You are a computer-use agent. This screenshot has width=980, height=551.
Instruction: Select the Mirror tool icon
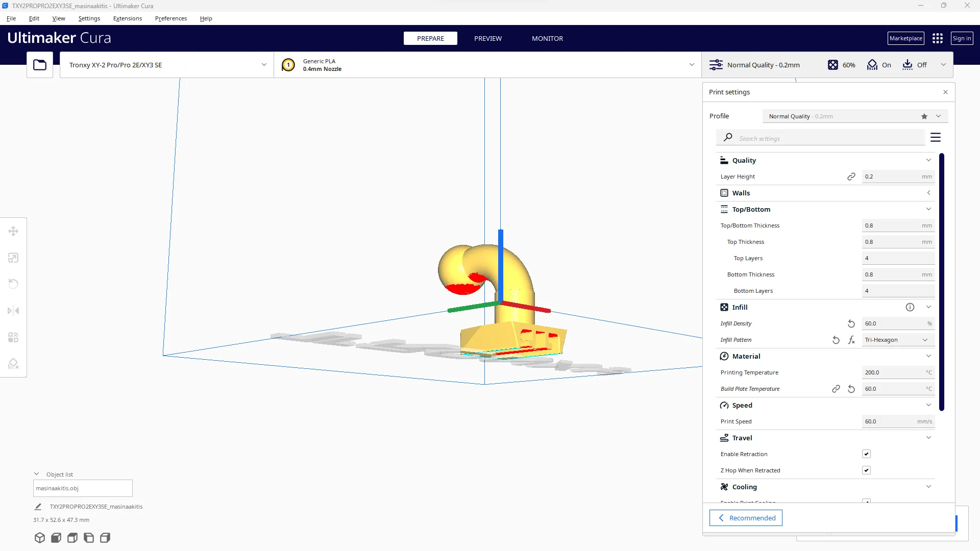coord(13,311)
